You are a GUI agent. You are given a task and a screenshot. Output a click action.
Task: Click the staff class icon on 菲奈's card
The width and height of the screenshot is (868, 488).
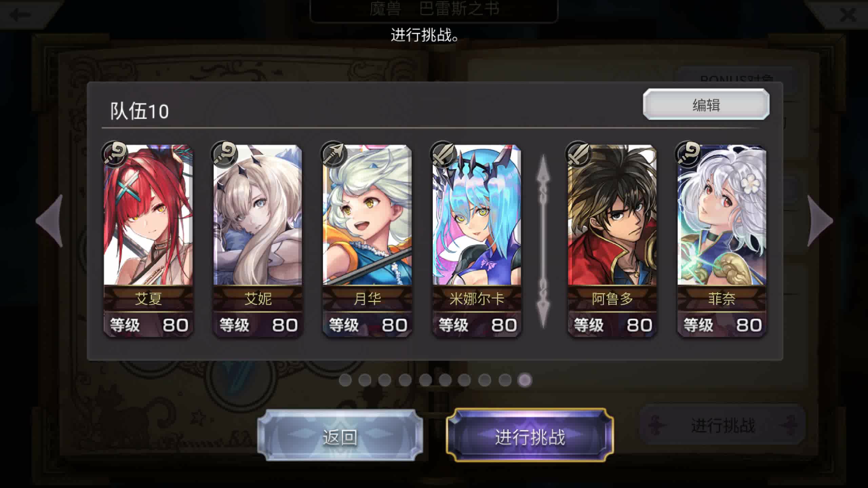688,154
